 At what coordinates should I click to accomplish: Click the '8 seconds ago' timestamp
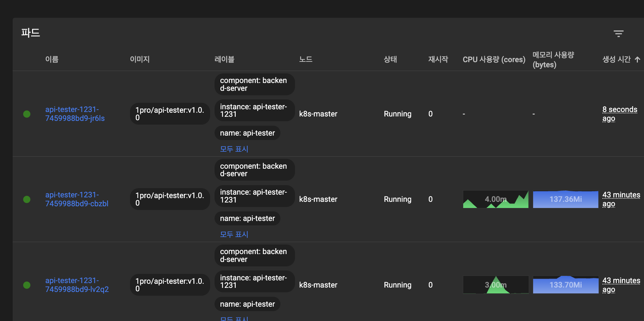tap(619, 114)
